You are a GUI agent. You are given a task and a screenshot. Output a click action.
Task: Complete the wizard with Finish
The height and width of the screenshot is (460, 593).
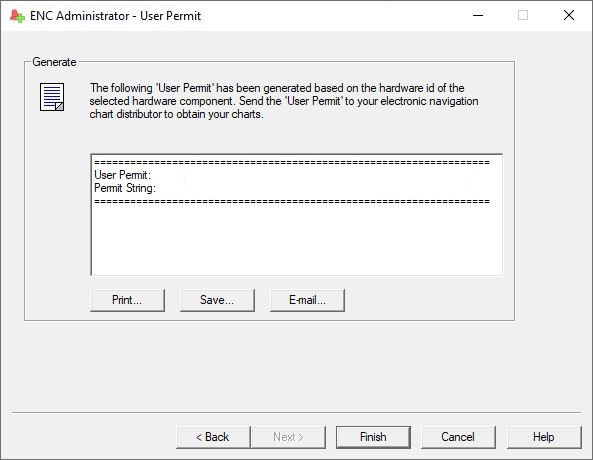(x=373, y=437)
